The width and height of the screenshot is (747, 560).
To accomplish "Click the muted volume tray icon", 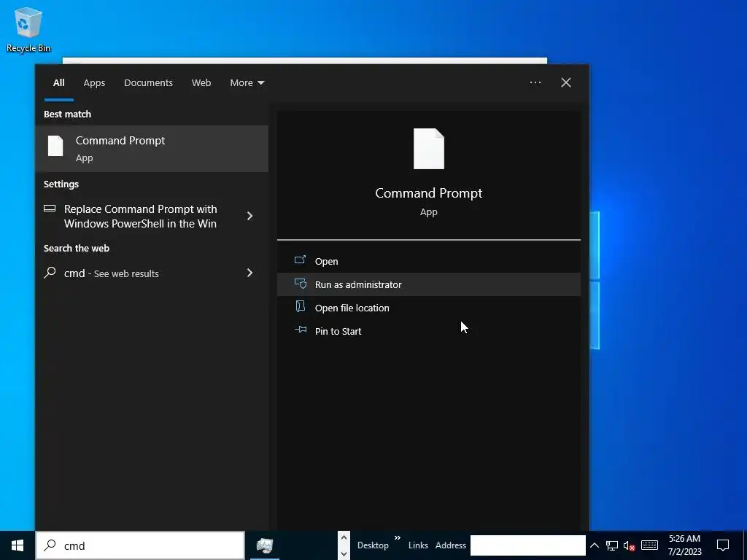I will [630, 545].
